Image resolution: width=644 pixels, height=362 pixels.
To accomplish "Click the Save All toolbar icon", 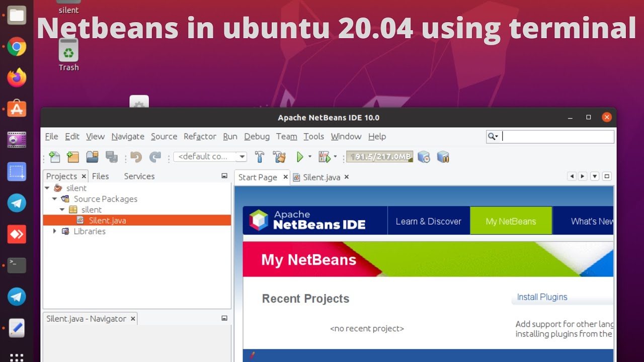I will coord(111,157).
